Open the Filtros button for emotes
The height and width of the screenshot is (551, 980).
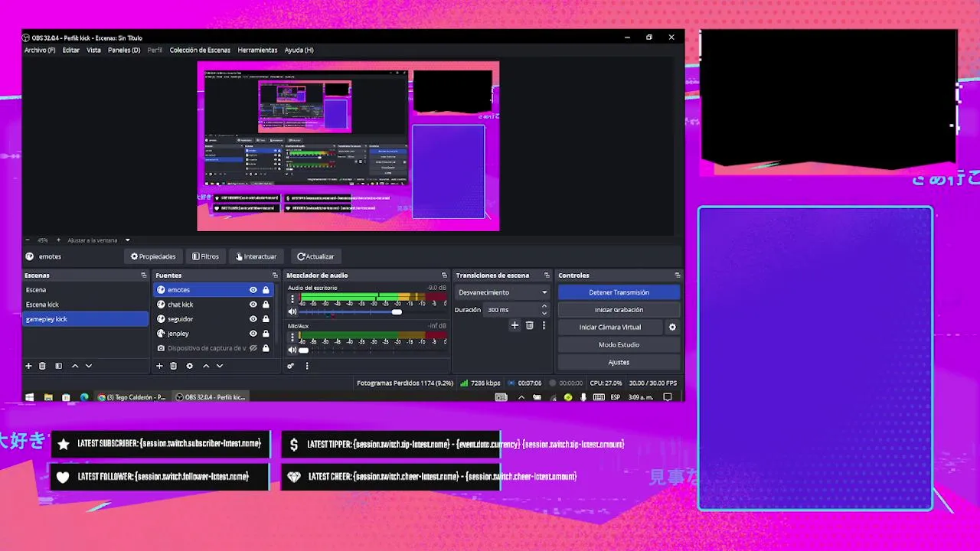click(x=205, y=256)
